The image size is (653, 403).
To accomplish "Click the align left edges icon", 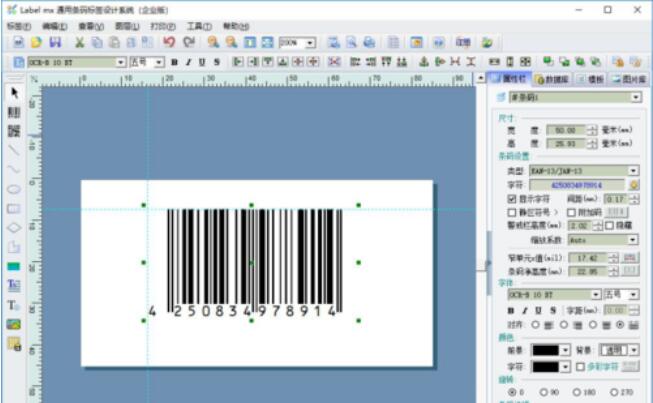I will tap(238, 62).
